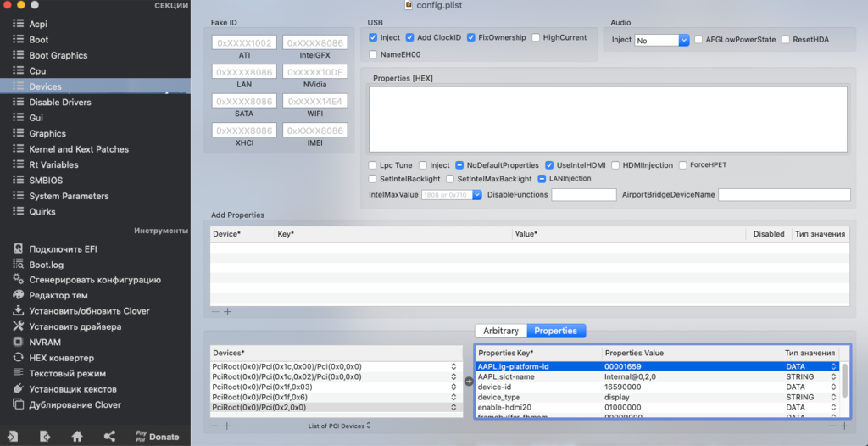This screenshot has width=868, height=446.
Task: Enable the HighCurrent USB checkbox
Action: point(537,38)
